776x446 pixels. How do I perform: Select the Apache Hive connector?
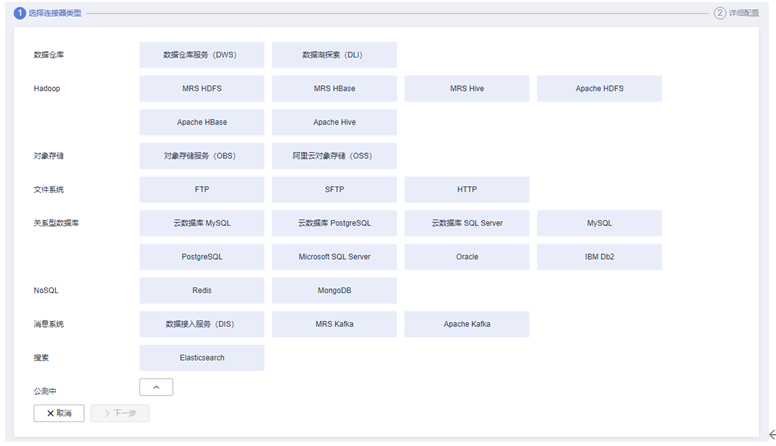tap(334, 122)
